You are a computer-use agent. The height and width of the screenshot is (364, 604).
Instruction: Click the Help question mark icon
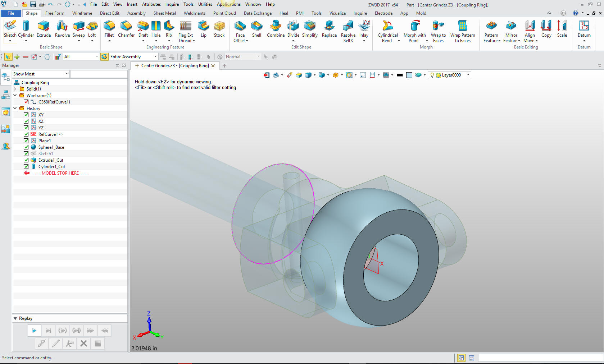[x=576, y=13]
